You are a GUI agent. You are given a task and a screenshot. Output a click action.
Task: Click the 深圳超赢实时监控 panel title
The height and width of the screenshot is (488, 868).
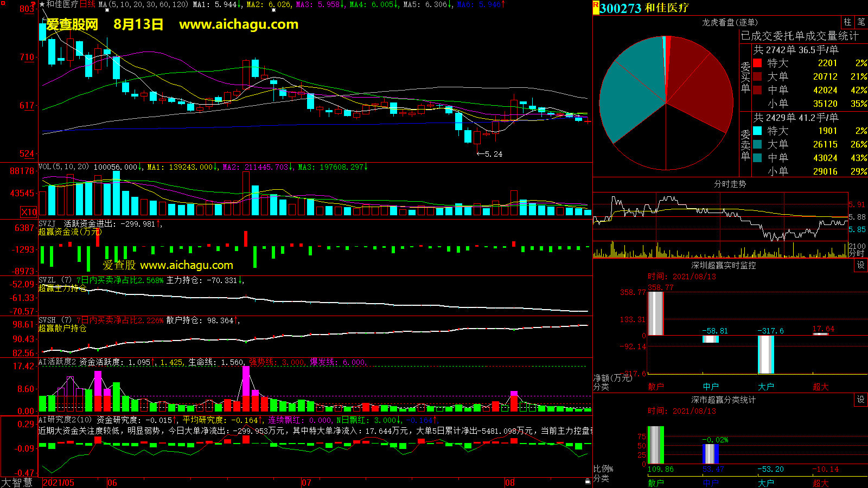click(723, 265)
